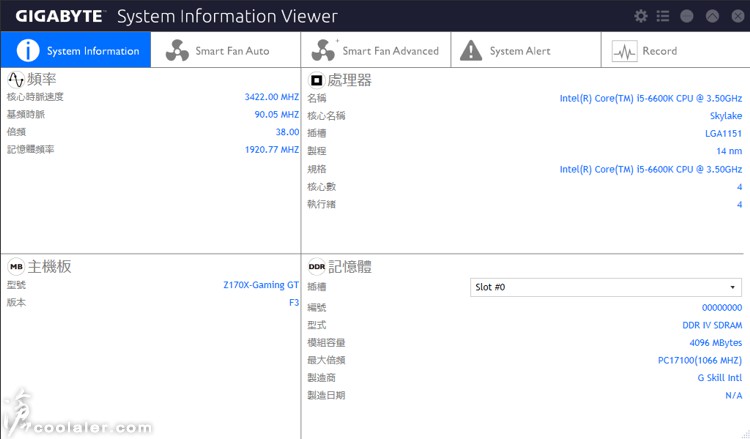750x439 pixels.
Task: Click the GIGABYTE logo
Action: [59, 16]
